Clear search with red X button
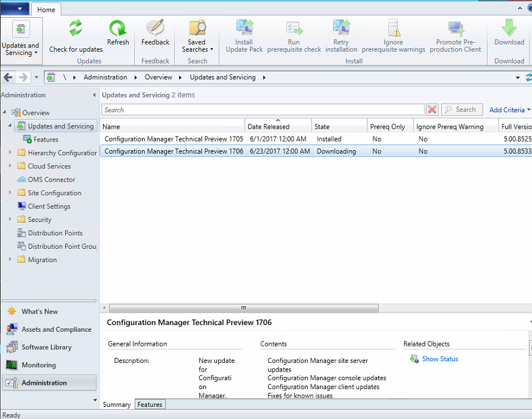 (x=432, y=110)
